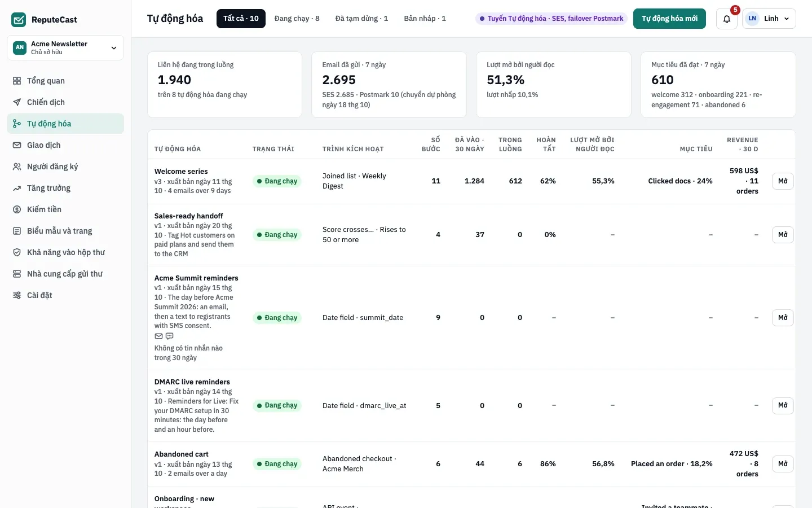This screenshot has height=508, width=812.
Task: Click the Tuyến Tự động hóa SES failover pill
Action: (x=551, y=19)
